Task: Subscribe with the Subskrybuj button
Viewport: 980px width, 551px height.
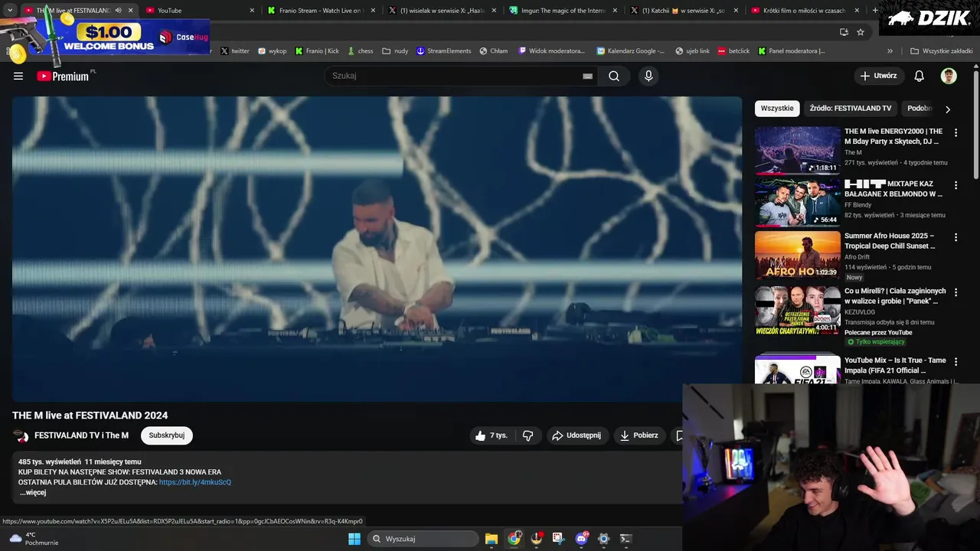Action: coord(166,435)
